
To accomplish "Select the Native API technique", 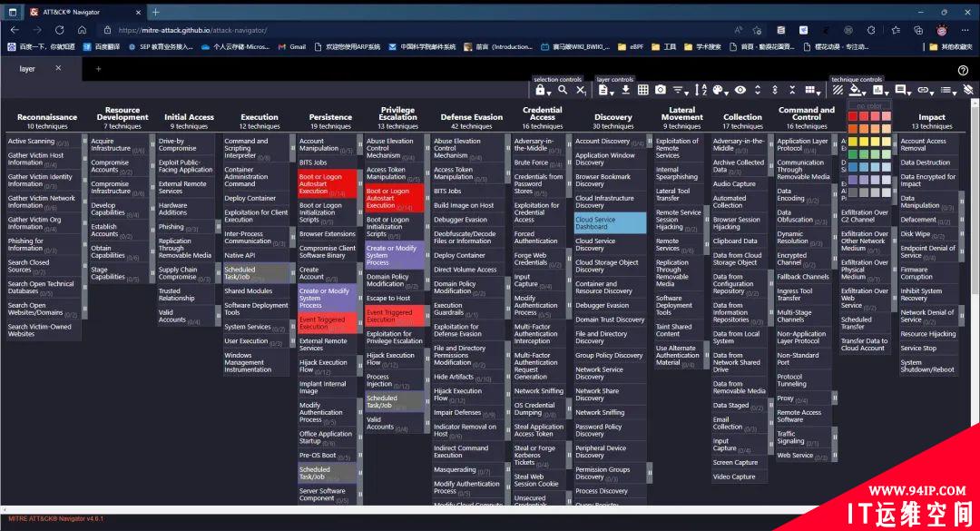I will (x=258, y=255).
